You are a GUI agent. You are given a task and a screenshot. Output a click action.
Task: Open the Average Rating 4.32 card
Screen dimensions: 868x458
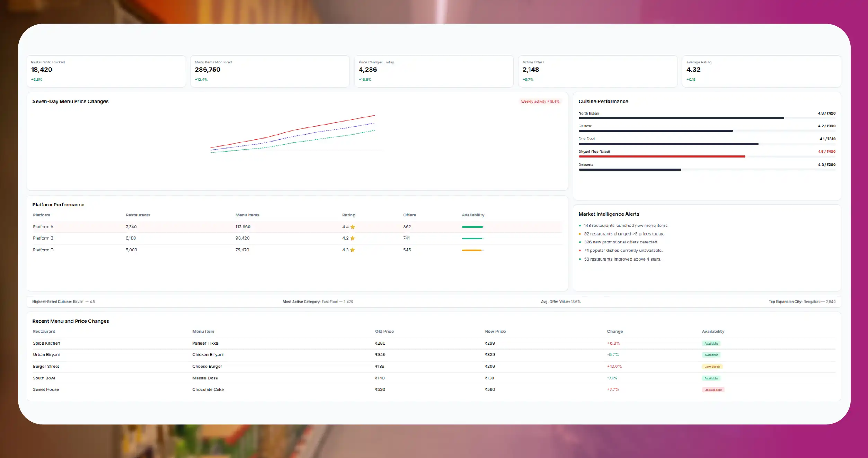[x=761, y=71]
